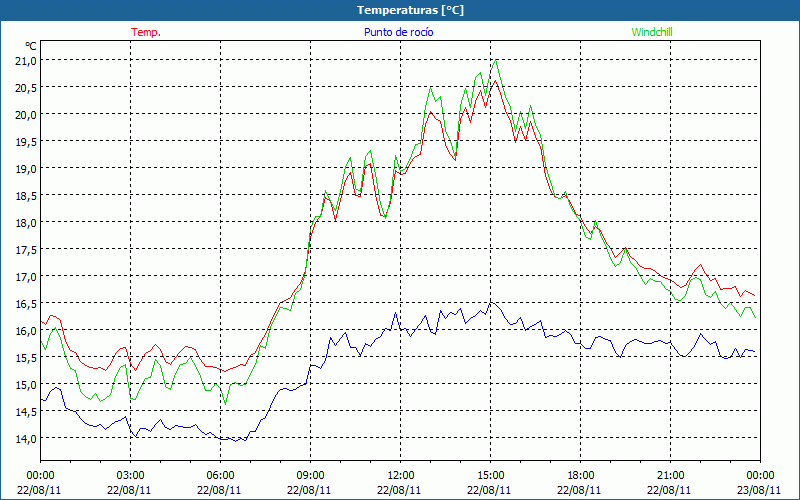Screen dimensions: 800x500
Task: Click the 'Temperaturas [°C]' chart title
Action: [410, 10]
